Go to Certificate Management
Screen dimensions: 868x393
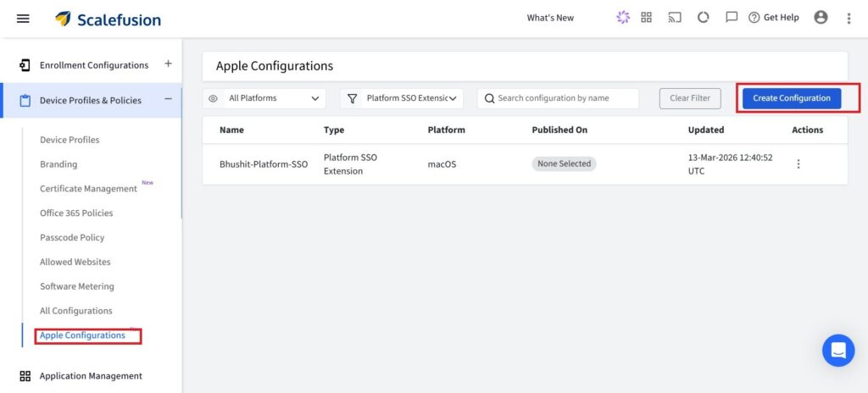pyautogui.click(x=88, y=189)
